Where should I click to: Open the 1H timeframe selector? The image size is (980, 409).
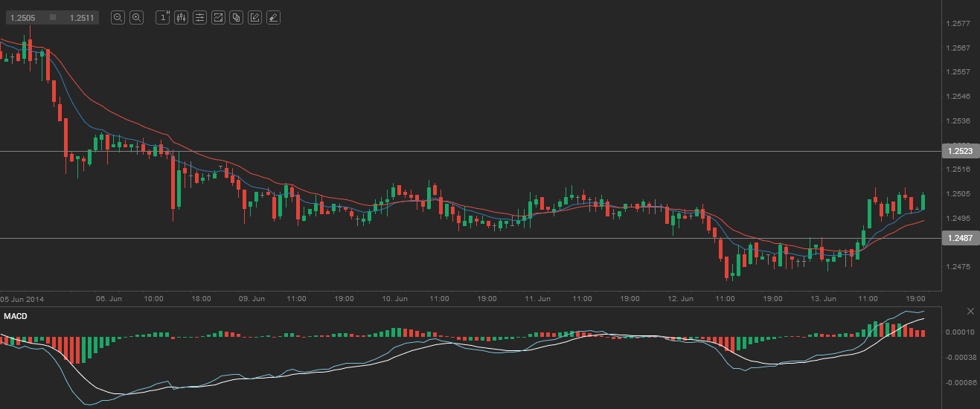click(x=162, y=17)
